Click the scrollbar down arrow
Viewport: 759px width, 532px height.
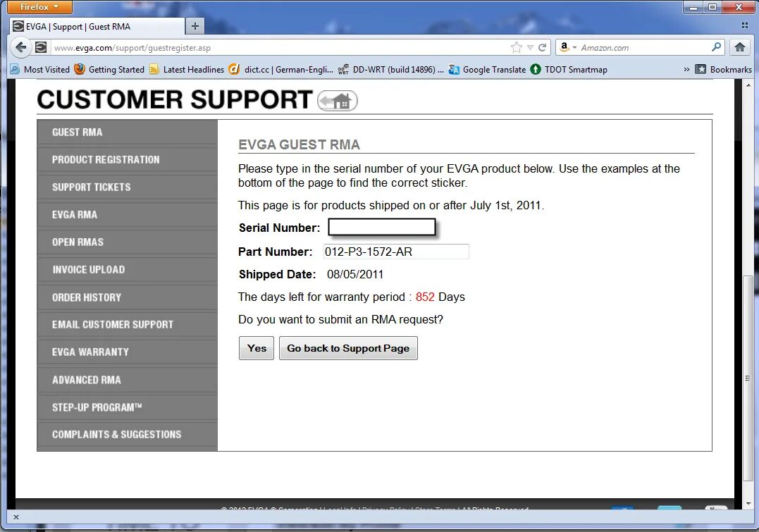click(748, 504)
